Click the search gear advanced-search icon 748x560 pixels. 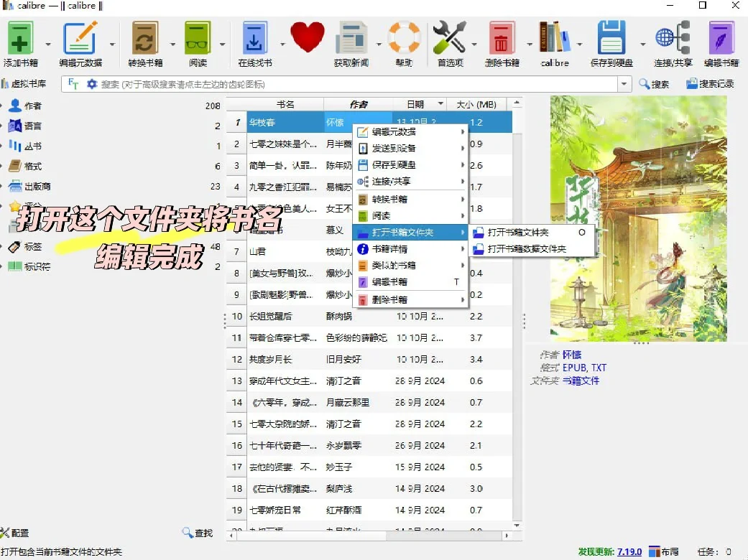(91, 84)
